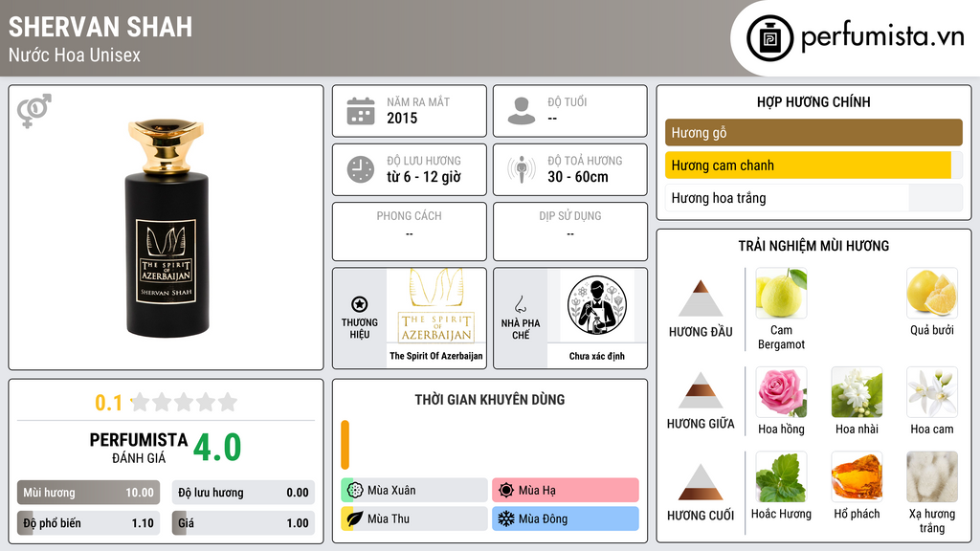Image resolution: width=980 pixels, height=551 pixels.
Task: Click the clock icon beside Độ lưu hương
Action: point(361,169)
